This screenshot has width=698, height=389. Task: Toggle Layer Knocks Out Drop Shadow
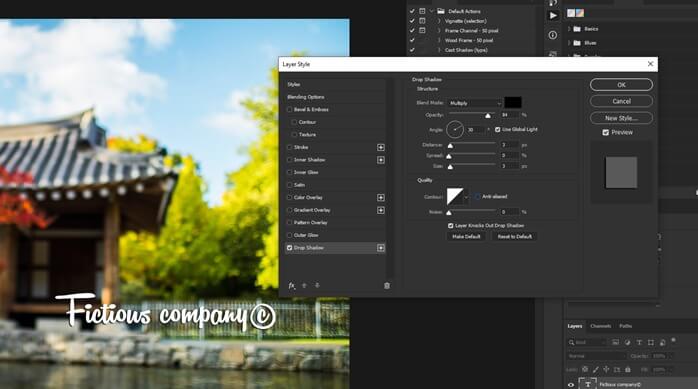tap(450, 226)
